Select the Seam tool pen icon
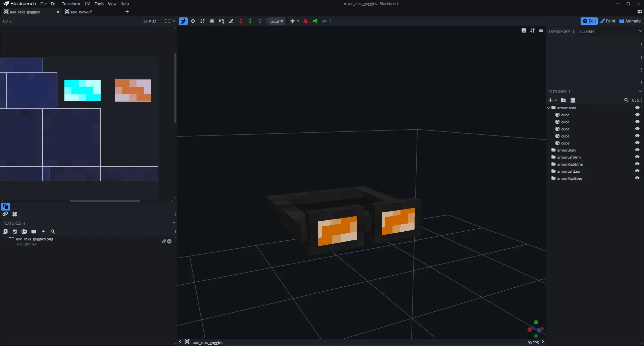Viewport: 644px width, 346px height. [x=231, y=21]
